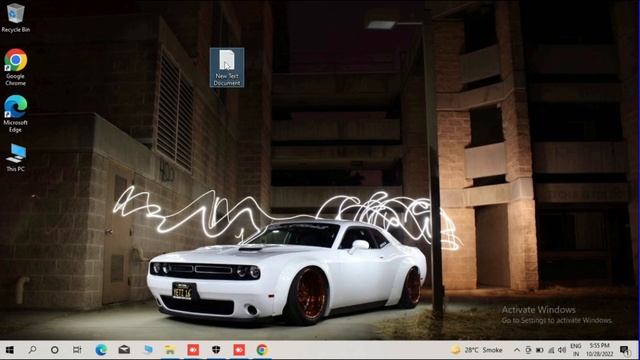Open the network tray icon
This screenshot has height=360, width=640.
(551, 350)
